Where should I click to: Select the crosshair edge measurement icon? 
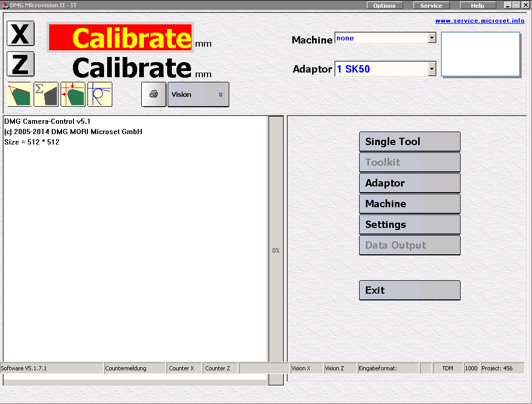73,94
